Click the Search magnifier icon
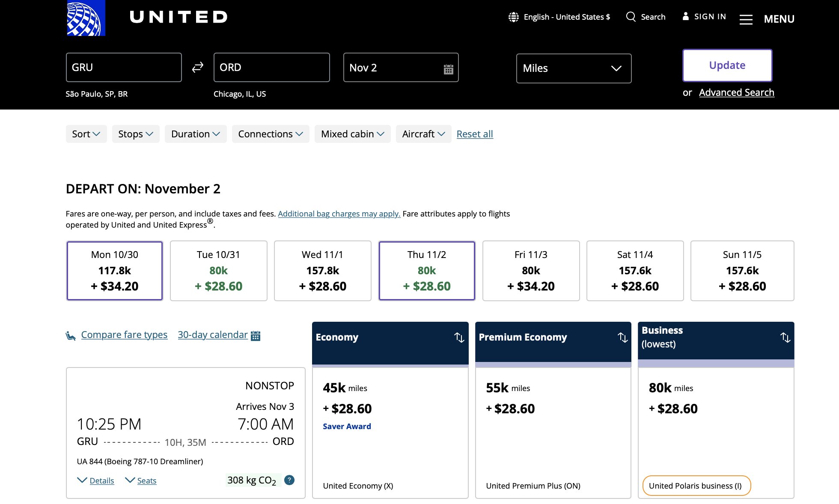839x504 pixels. click(631, 17)
